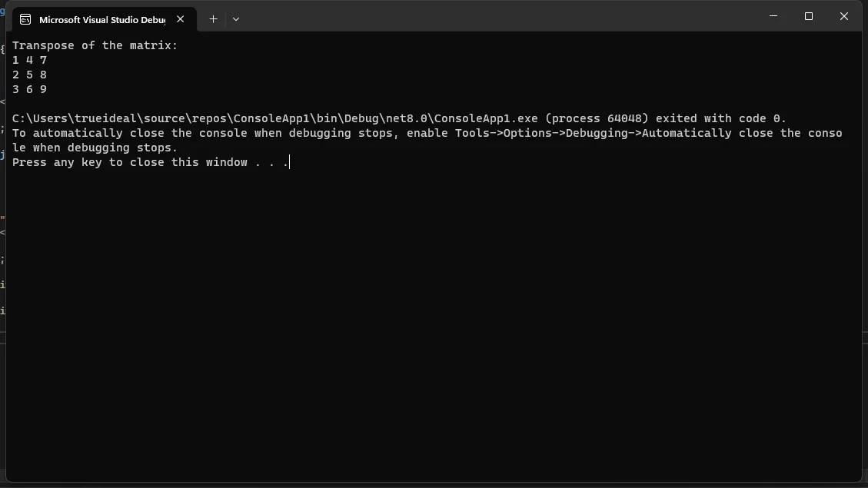Screen dimensions: 868x488
Task: Click the 'Transpose of the matrix:' output line
Action: (x=95, y=45)
